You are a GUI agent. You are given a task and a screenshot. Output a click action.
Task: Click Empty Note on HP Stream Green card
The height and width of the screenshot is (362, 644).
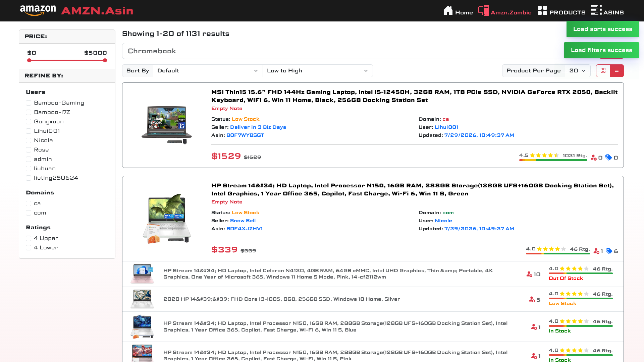(227, 202)
